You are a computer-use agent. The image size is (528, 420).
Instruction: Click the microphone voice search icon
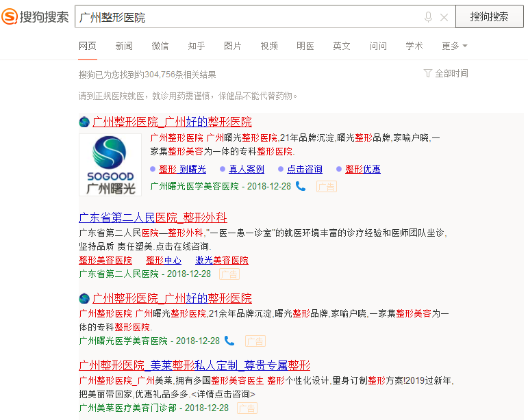429,17
